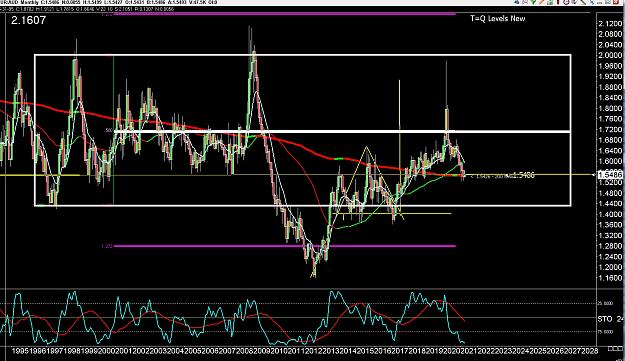The height and width of the screenshot is (361, 625).
Task: Click the STO indicator label
Action: [x=605, y=319]
